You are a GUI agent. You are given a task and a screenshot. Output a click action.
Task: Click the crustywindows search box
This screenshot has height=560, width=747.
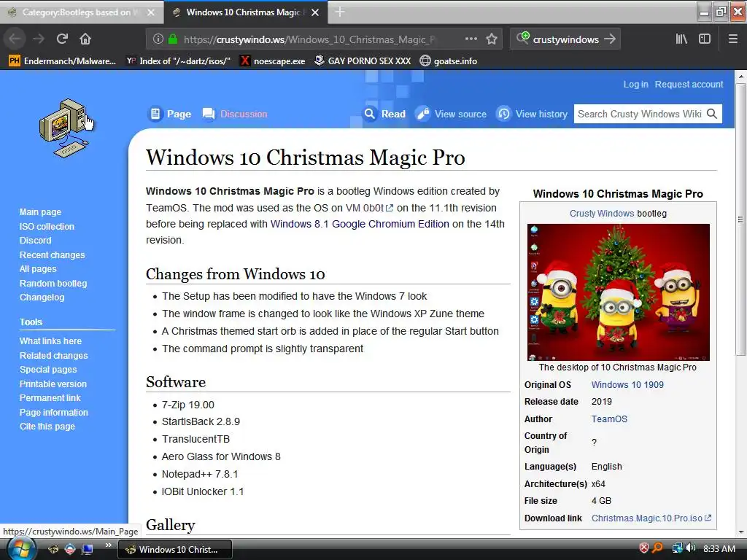click(x=565, y=39)
